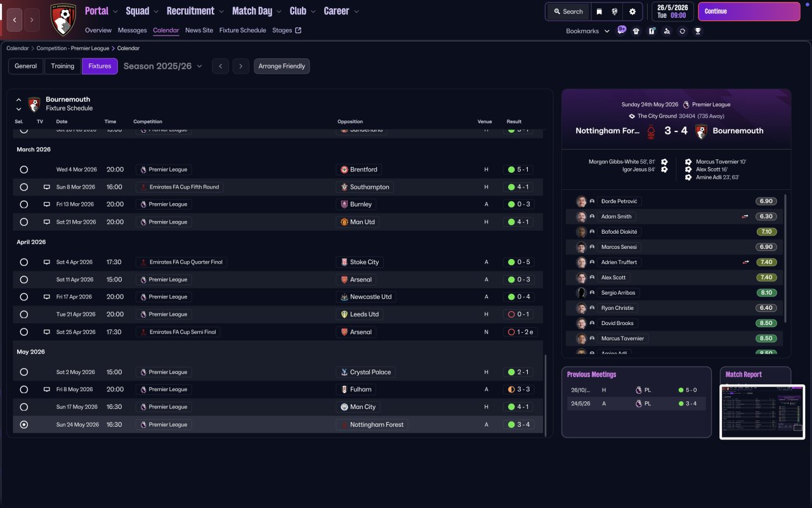812x508 pixels.
Task: Open Competition - Premier League breadcrumb link
Action: coord(73,48)
